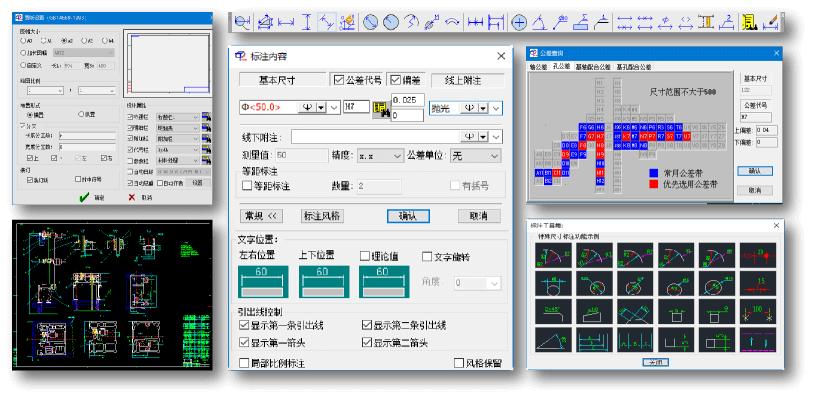Viewport: 813px width, 399px height.
Task: Click 确认 in 标注内容 dialog
Action: 408,216
